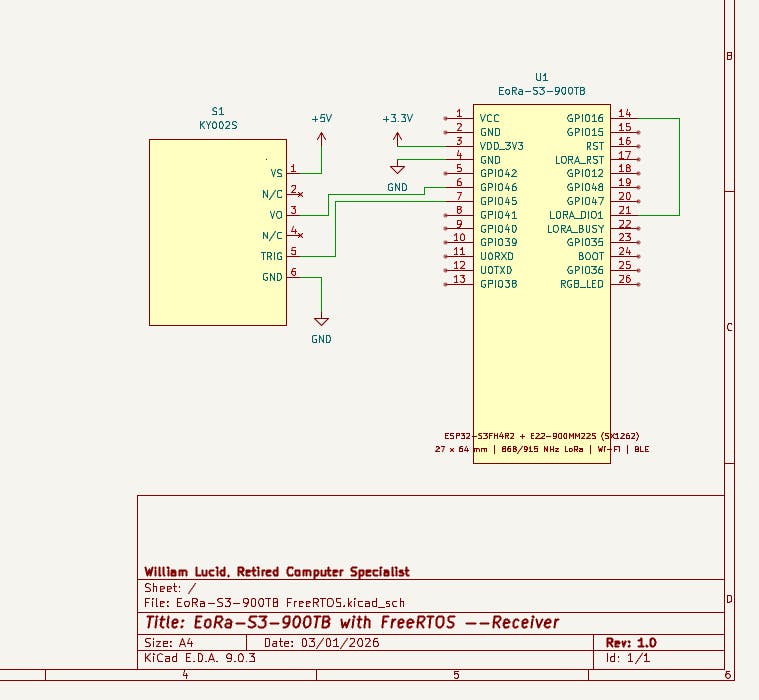Click the Date: 03/01/2026 field
Image resolution: width=759 pixels, height=700 pixels.
point(321,643)
